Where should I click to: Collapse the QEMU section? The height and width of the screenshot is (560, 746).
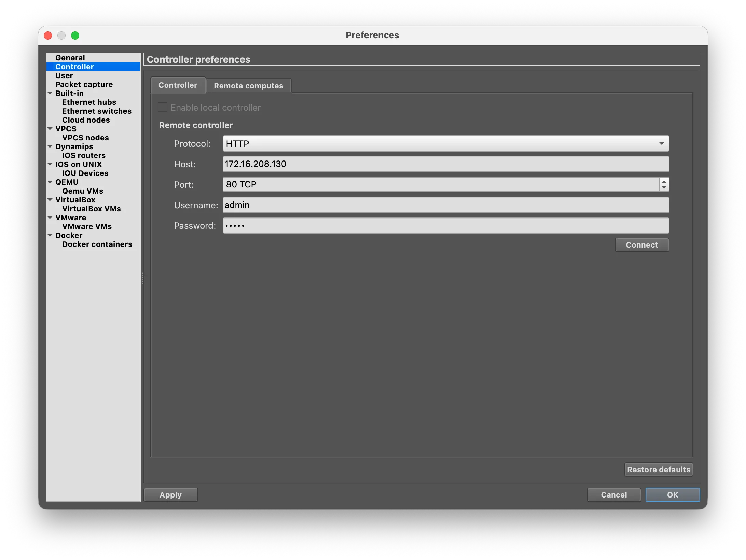click(x=50, y=182)
